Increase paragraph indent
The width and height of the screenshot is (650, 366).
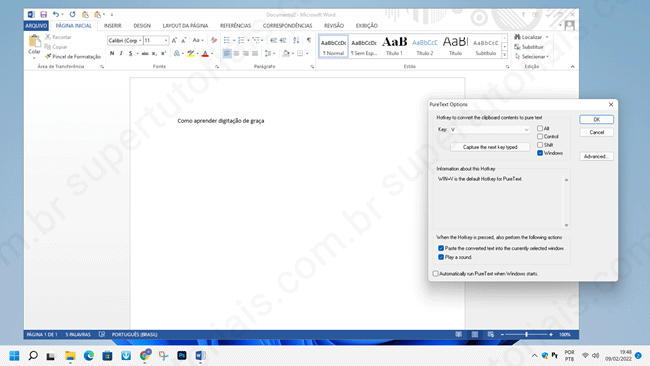283,40
